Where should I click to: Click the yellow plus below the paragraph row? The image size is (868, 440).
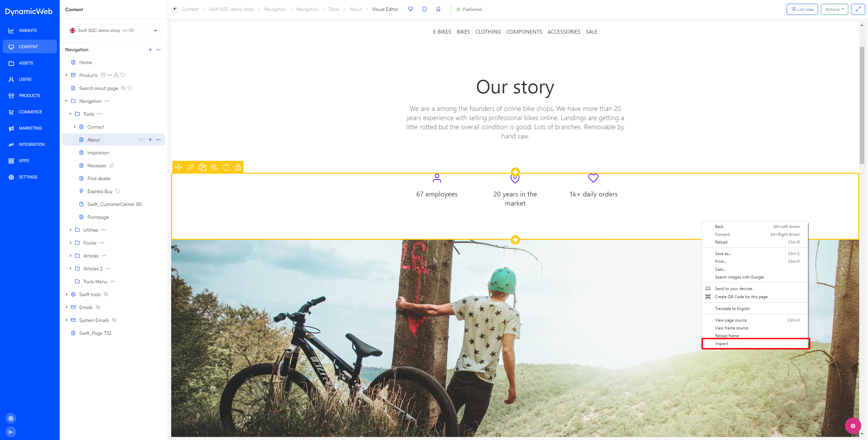pos(515,240)
